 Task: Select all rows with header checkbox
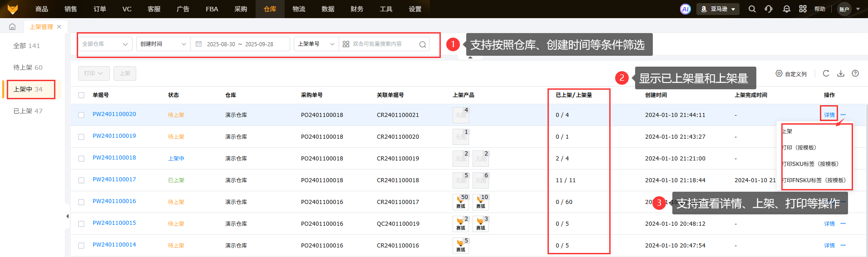tap(81, 95)
